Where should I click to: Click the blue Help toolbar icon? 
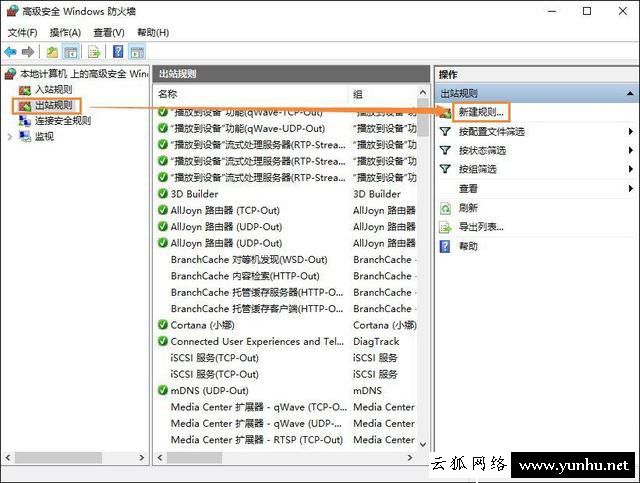click(118, 51)
